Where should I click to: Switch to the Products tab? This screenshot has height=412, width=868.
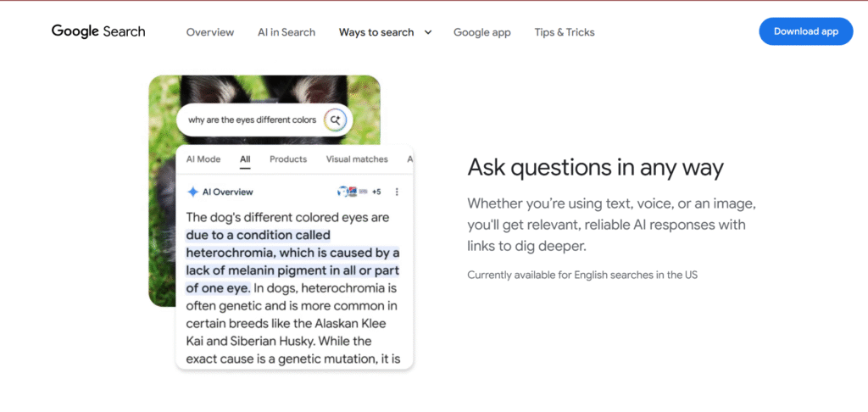pos(288,159)
